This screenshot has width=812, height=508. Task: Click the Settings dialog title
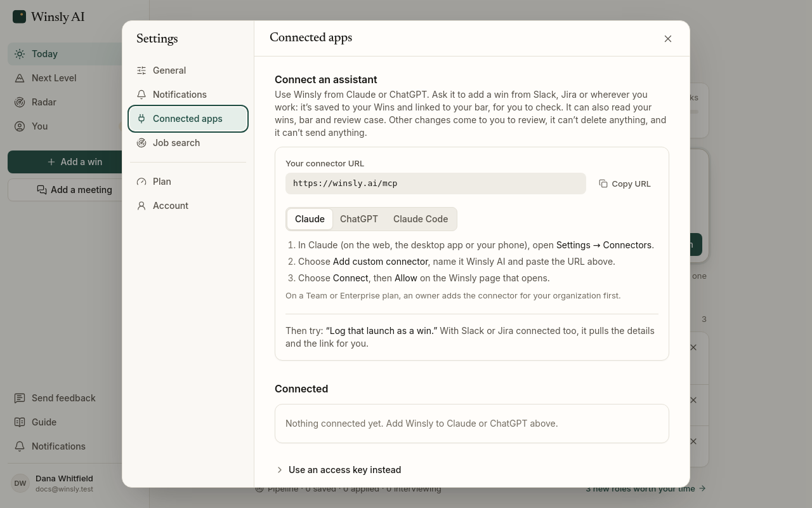click(157, 38)
